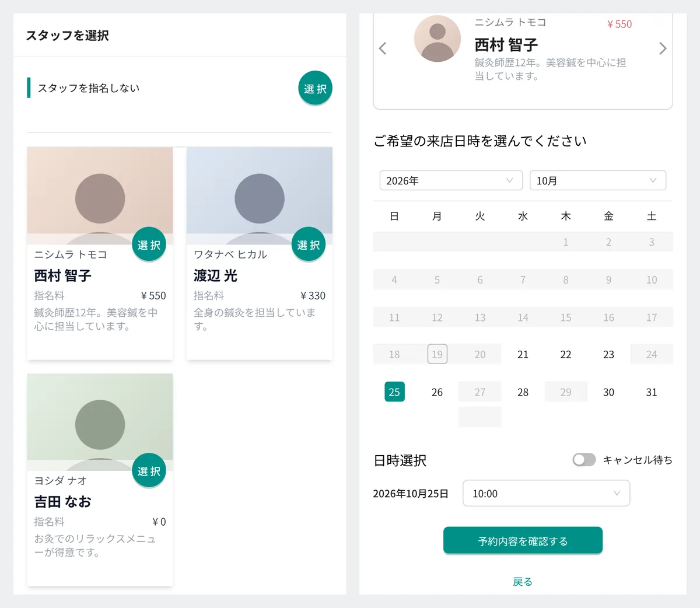Screen dimensions: 700x608
Task: Open the 2026年 year dropdown
Action: point(450,181)
